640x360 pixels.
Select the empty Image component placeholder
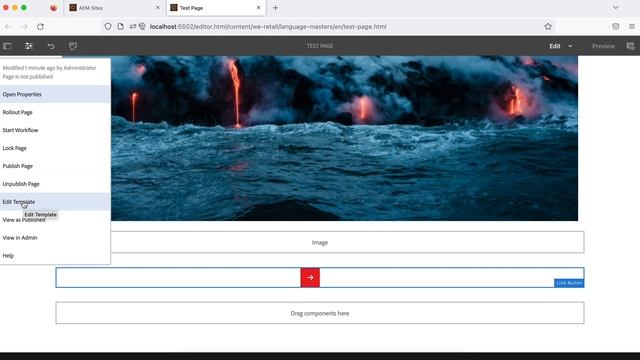(320, 242)
